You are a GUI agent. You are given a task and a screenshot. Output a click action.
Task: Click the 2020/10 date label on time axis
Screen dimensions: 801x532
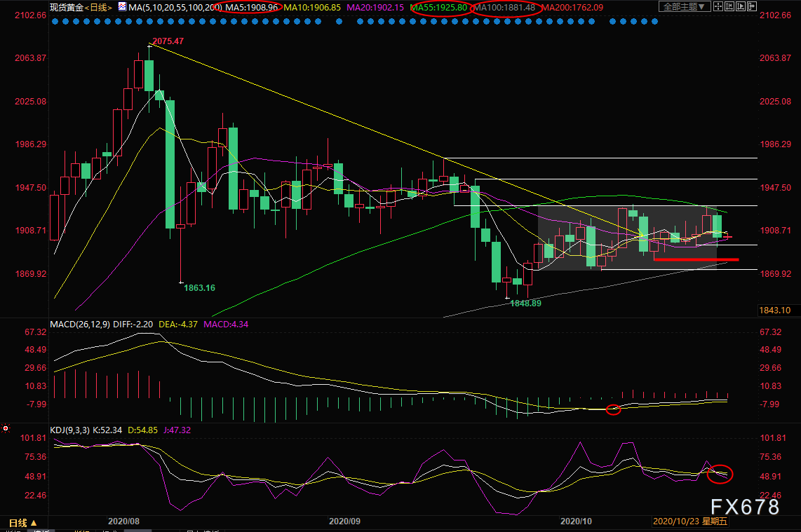pos(577,521)
